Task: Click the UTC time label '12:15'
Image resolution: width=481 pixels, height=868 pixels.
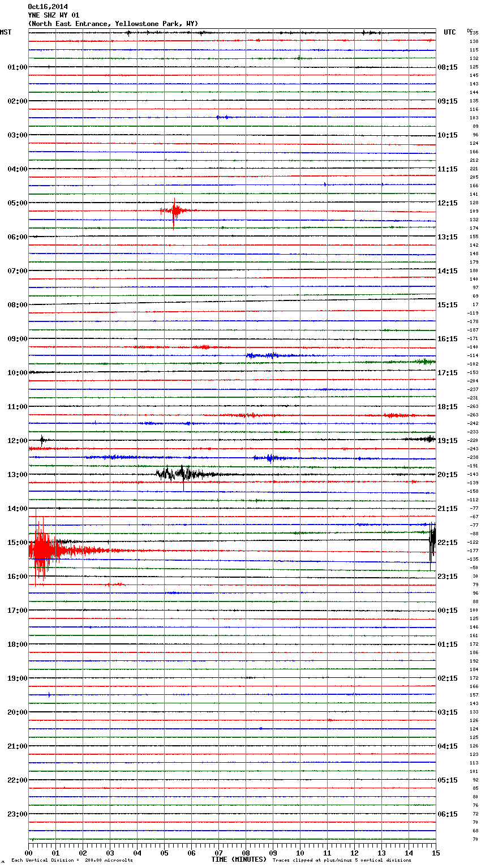Action: pos(448,203)
